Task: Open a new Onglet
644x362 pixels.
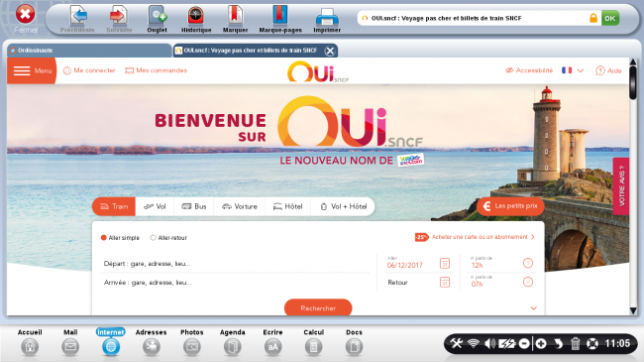Action: (x=157, y=19)
